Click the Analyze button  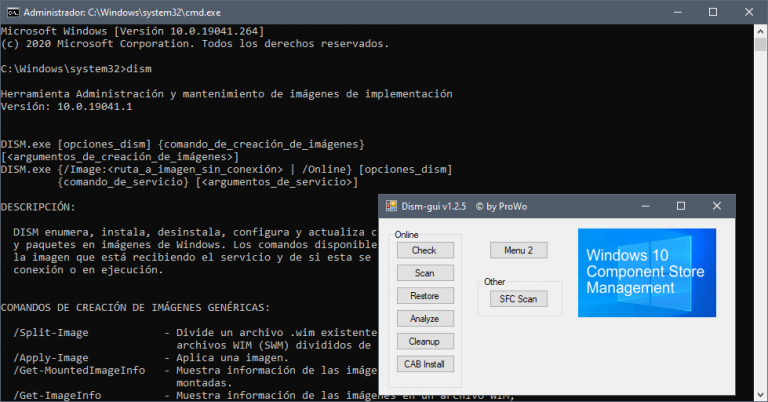click(424, 318)
